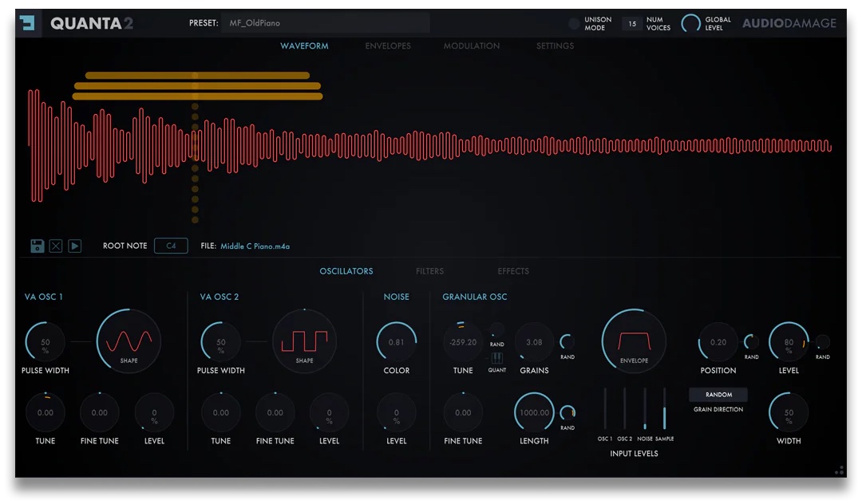Click the sine wave shape of VA OSC 1
862x504 pixels.
129,341
